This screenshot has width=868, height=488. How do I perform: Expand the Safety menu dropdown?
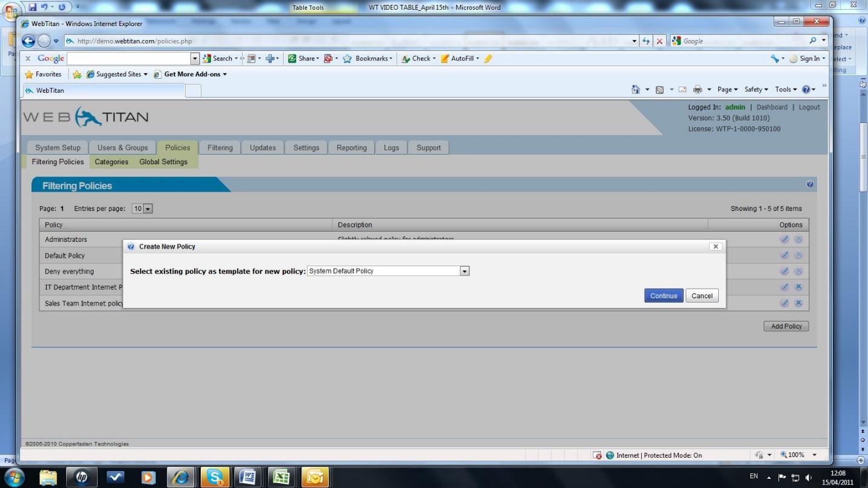pos(756,89)
